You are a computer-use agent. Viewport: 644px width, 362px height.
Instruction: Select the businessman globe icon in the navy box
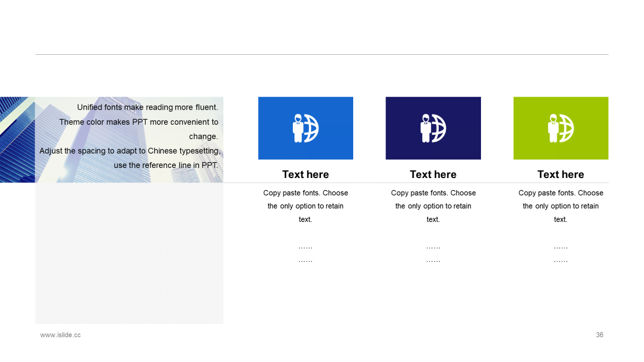[433, 128]
